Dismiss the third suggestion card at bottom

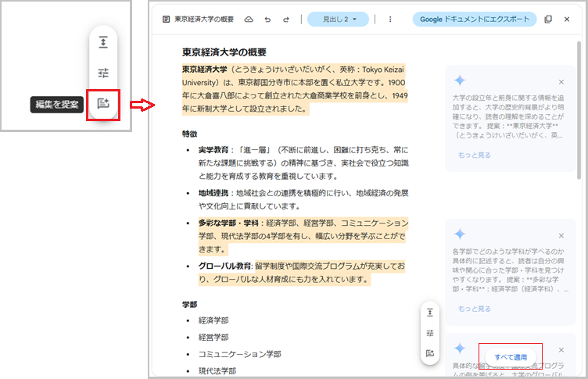561,350
